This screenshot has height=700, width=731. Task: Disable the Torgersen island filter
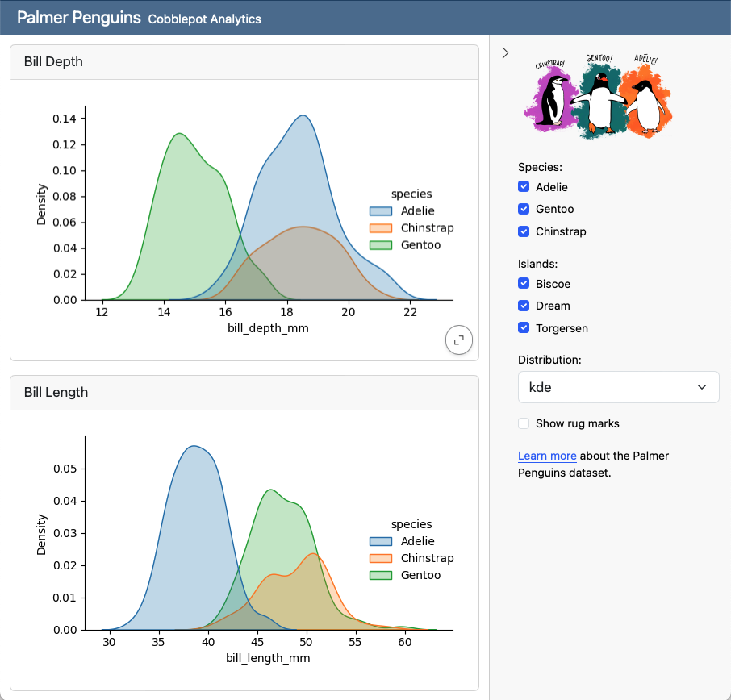coord(524,328)
